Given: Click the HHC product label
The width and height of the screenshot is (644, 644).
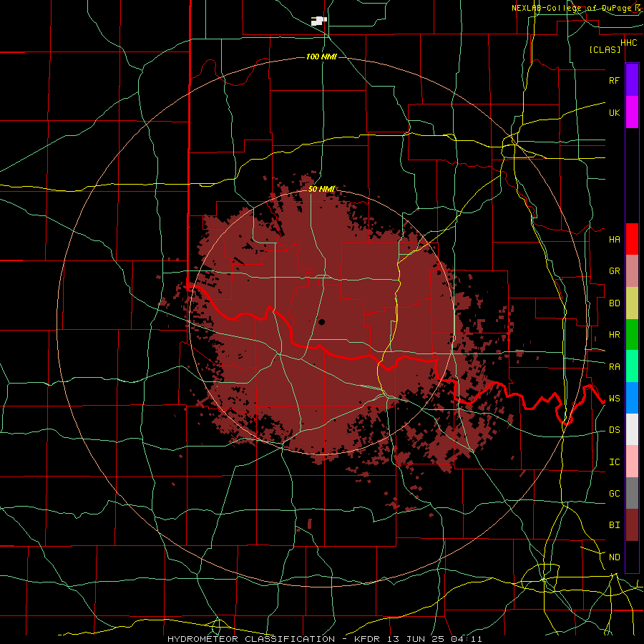Looking at the screenshot, I should point(628,43).
